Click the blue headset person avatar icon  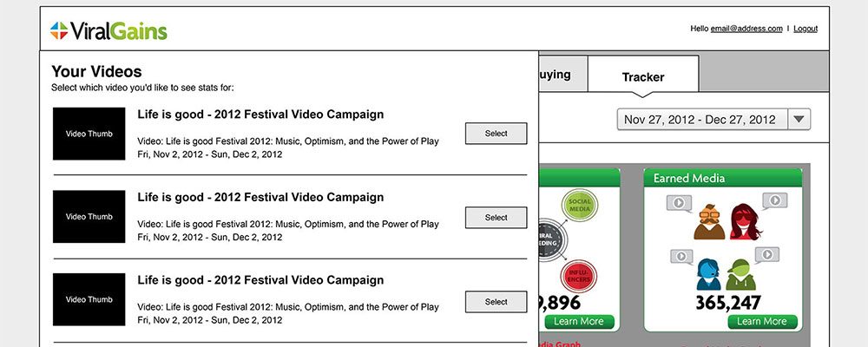(708, 274)
